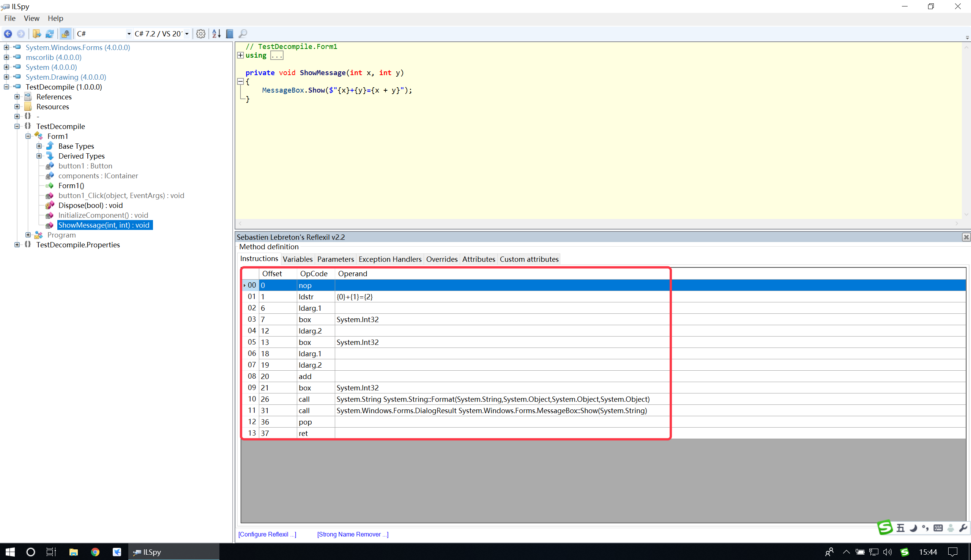Collapse the ShowMessage method body in the code

coord(240,82)
